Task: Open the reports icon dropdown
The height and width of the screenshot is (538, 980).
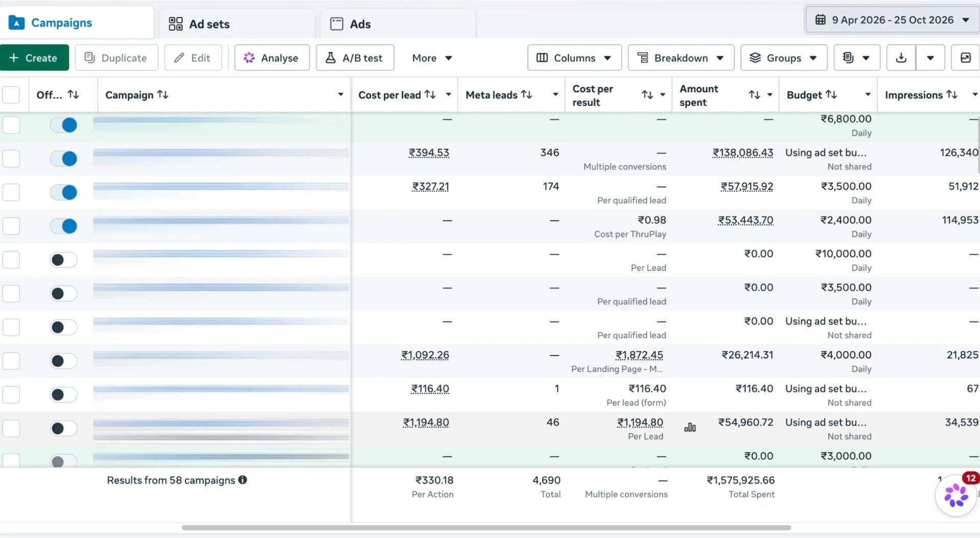Action: (x=856, y=58)
